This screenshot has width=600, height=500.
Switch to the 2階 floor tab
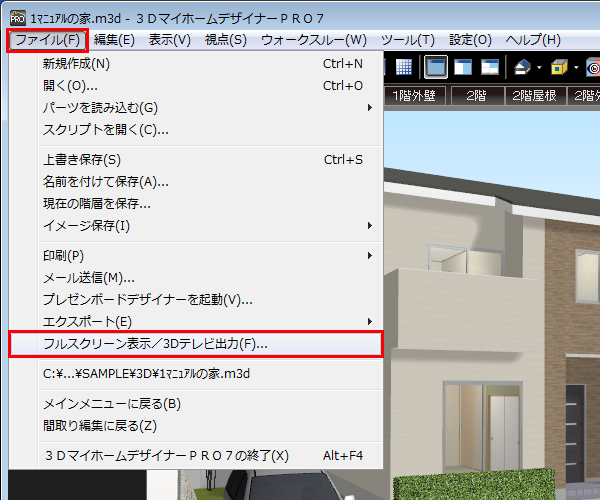pyautogui.click(x=477, y=96)
